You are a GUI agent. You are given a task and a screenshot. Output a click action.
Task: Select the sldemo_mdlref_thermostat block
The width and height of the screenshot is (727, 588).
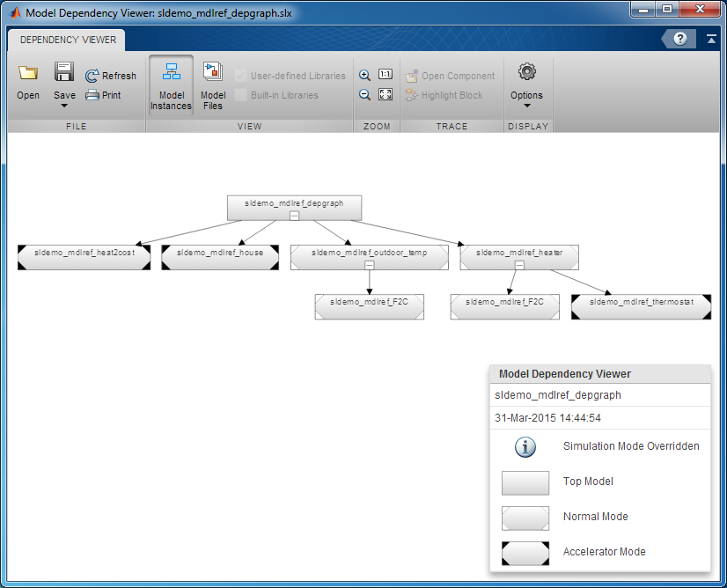pyautogui.click(x=642, y=306)
